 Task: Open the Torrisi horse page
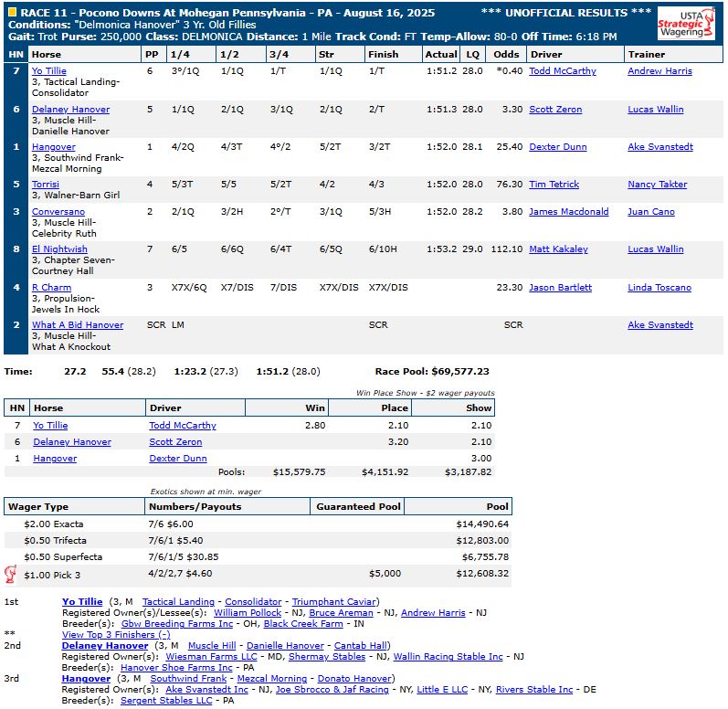(x=46, y=185)
